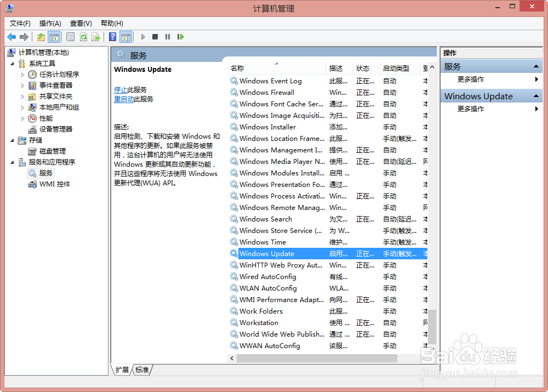Click the Export list toolbar icon

(96, 37)
